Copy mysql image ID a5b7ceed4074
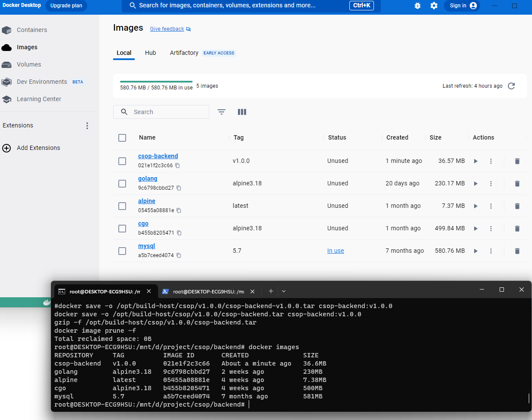532x420 pixels. pyautogui.click(x=179, y=255)
